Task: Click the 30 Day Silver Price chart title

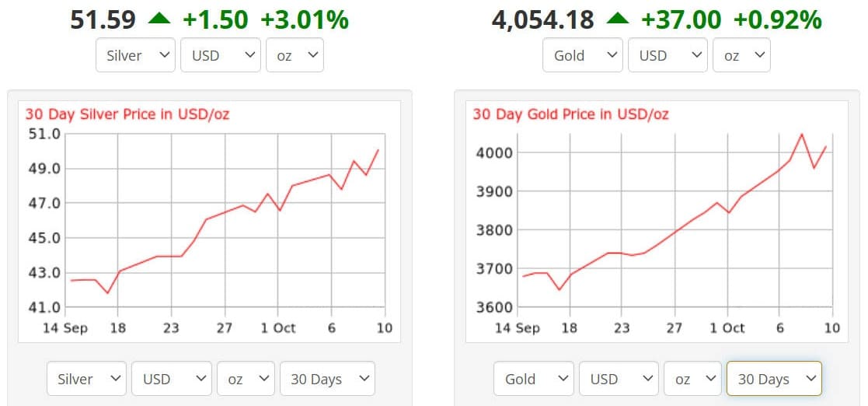Action: coord(127,114)
